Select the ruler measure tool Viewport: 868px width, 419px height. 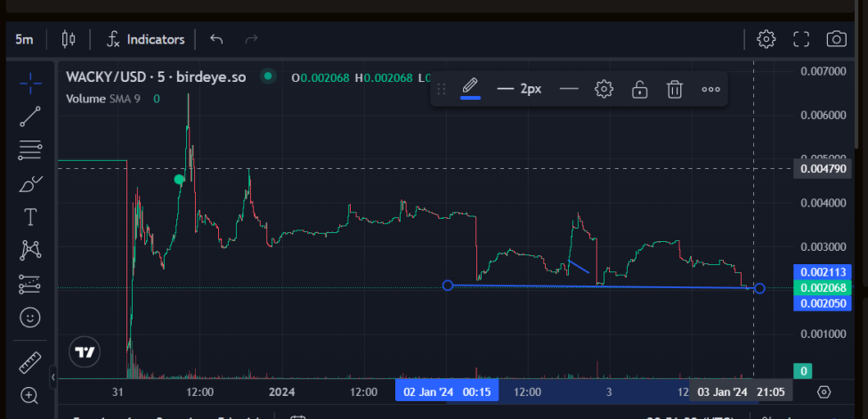pos(30,363)
